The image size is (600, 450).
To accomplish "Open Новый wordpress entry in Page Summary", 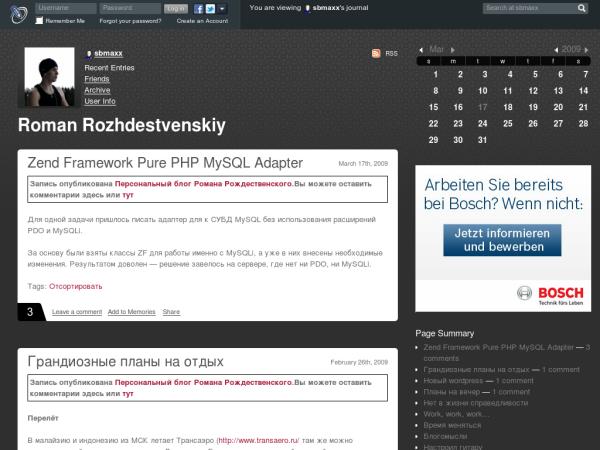I will point(453,381).
